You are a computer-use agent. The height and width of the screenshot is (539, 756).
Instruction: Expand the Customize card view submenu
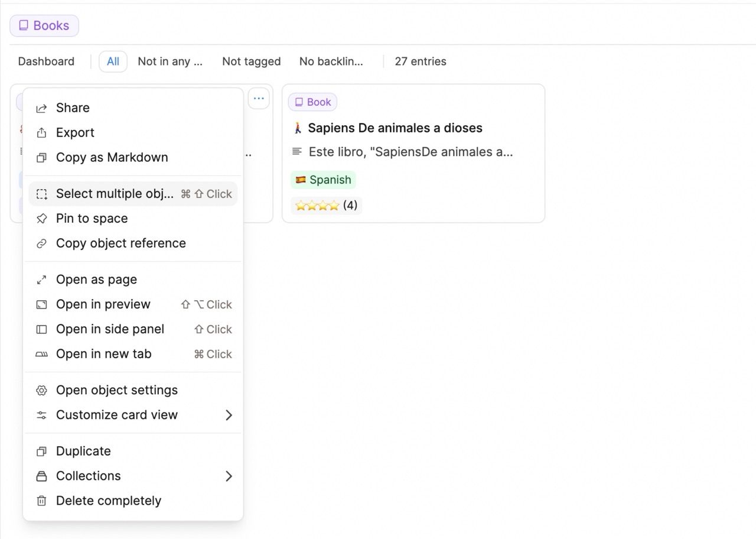click(229, 415)
